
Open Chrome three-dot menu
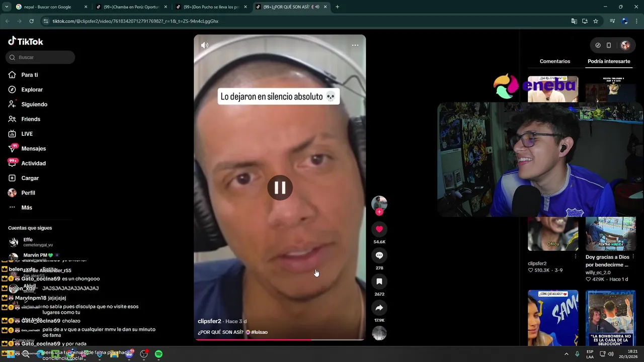[x=637, y=21]
